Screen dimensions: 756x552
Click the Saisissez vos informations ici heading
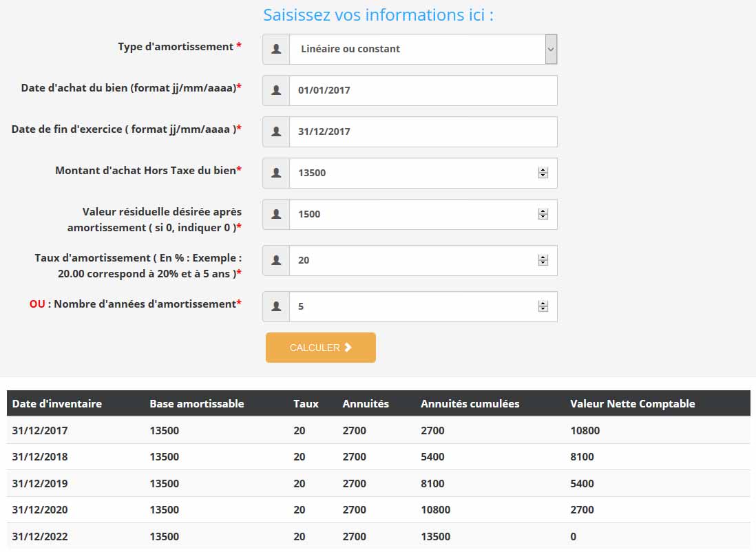point(378,15)
